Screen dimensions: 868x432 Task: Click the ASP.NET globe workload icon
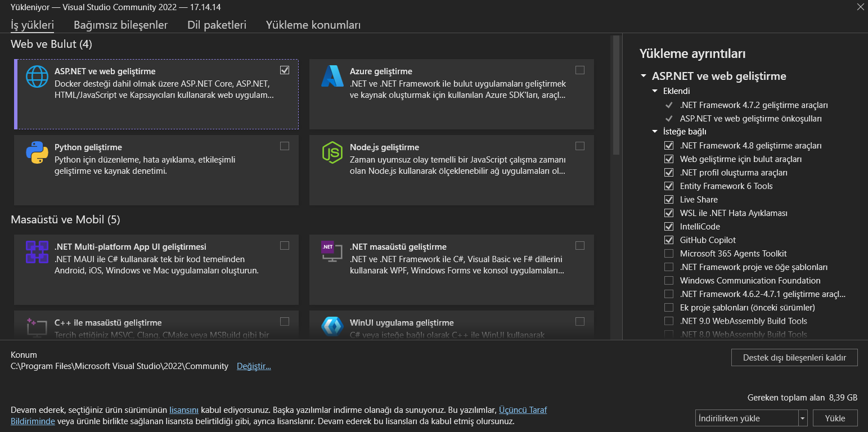pyautogui.click(x=37, y=76)
